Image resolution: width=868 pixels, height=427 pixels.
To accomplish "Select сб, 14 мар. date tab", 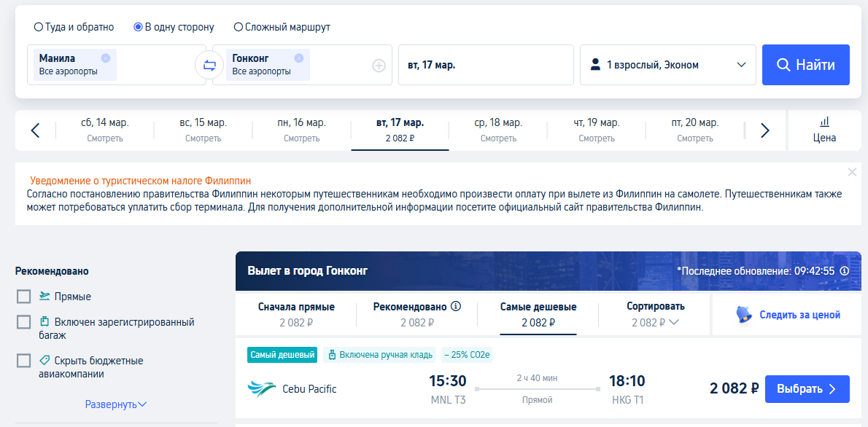I will [104, 130].
